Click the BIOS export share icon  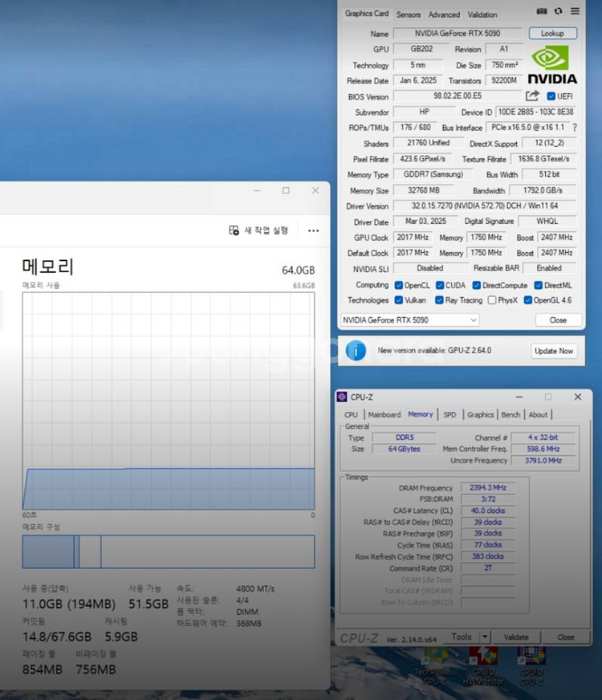click(x=532, y=96)
